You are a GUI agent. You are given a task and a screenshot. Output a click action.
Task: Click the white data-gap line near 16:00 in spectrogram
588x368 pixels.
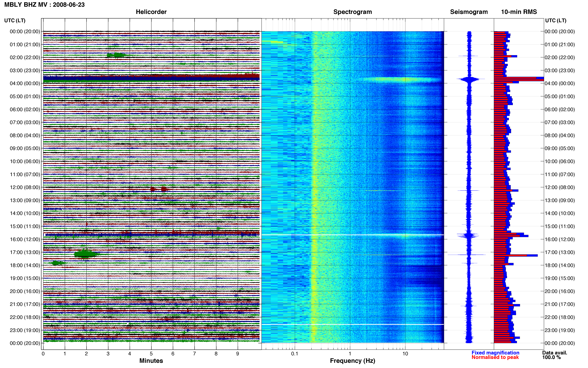352,235
